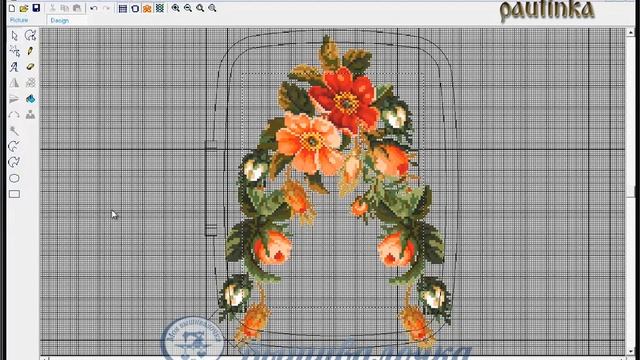Click the red flower in the design
This screenshot has width=640, height=360.
pos(345,100)
